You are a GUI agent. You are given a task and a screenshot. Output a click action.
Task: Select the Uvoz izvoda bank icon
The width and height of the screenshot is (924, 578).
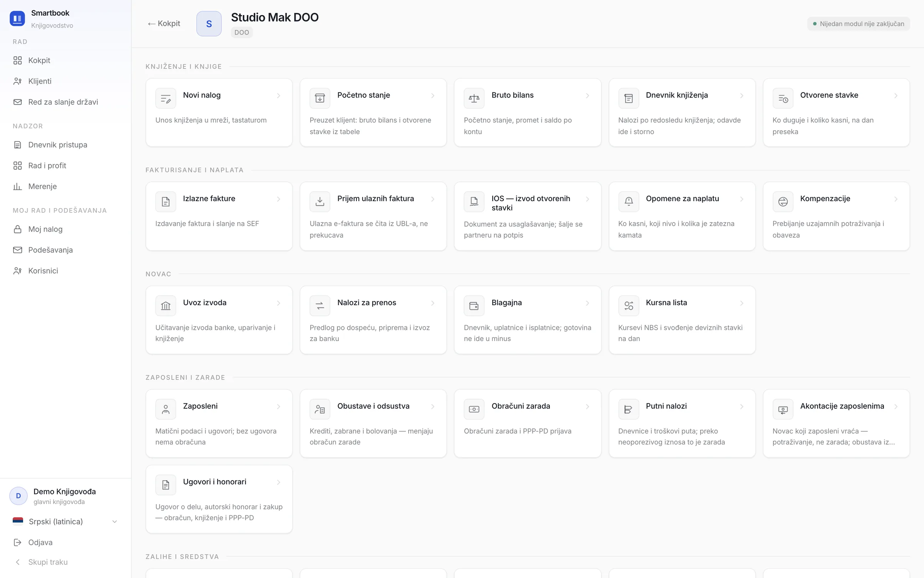[166, 306]
